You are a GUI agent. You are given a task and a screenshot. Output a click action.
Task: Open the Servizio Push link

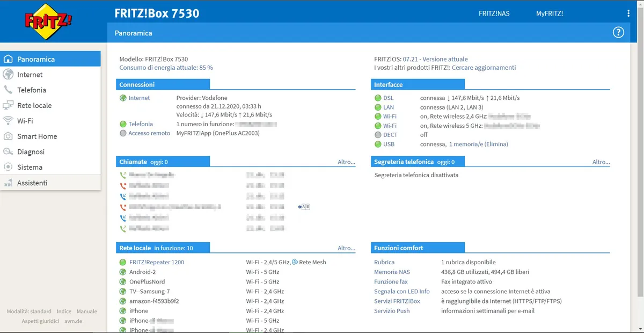(x=392, y=310)
